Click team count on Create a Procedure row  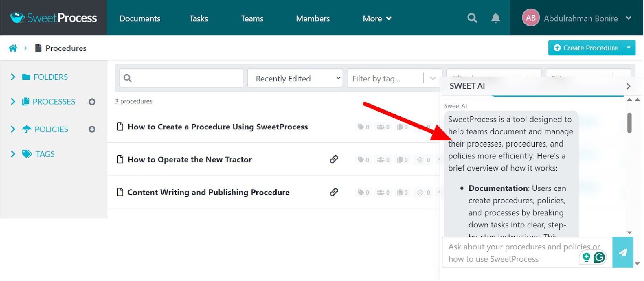(x=383, y=127)
